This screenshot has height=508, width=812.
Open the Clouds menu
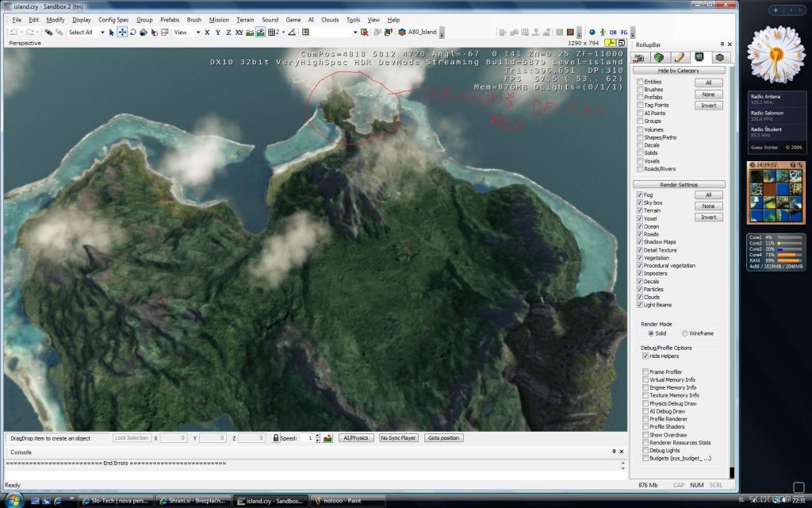(330, 20)
